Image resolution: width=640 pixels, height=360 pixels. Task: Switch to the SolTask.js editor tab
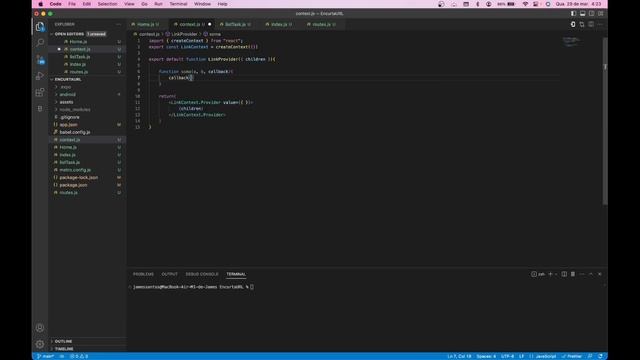[x=236, y=24]
